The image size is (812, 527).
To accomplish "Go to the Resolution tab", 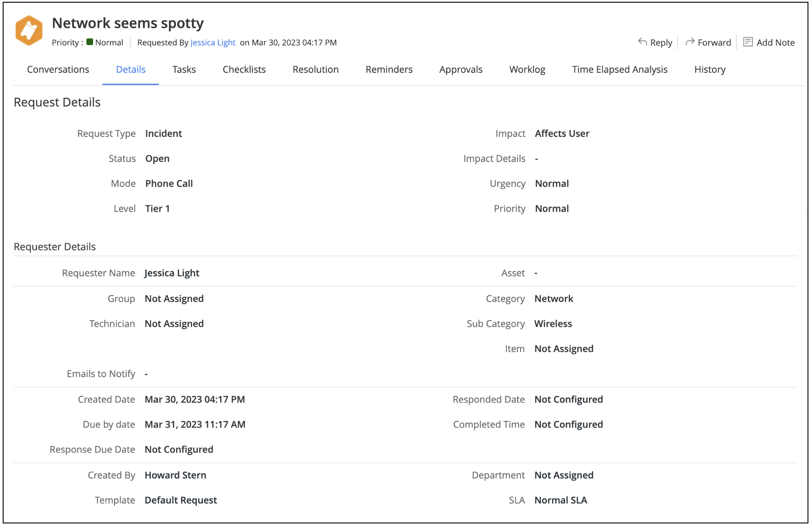I will [316, 69].
